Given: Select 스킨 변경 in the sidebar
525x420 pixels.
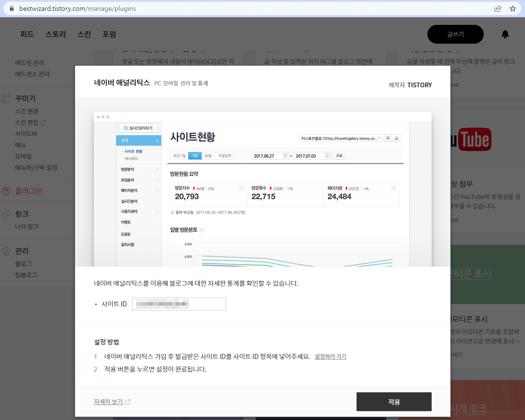Looking at the screenshot, I should [26, 111].
